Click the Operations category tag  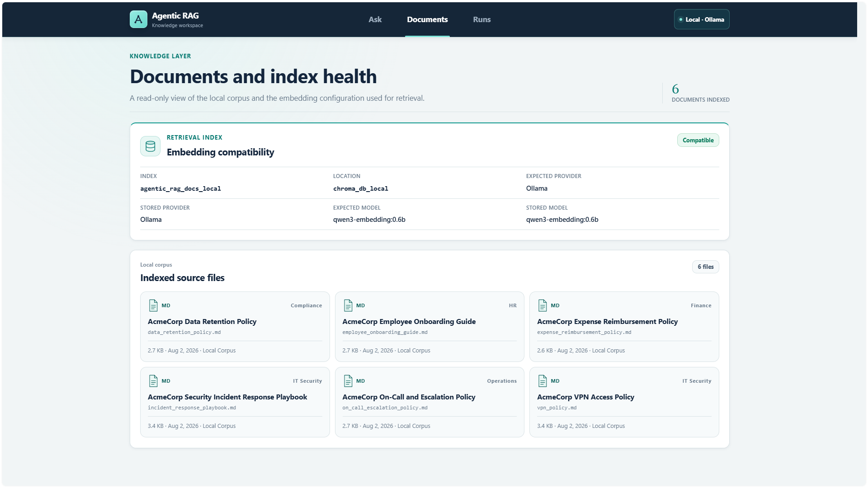point(502,381)
